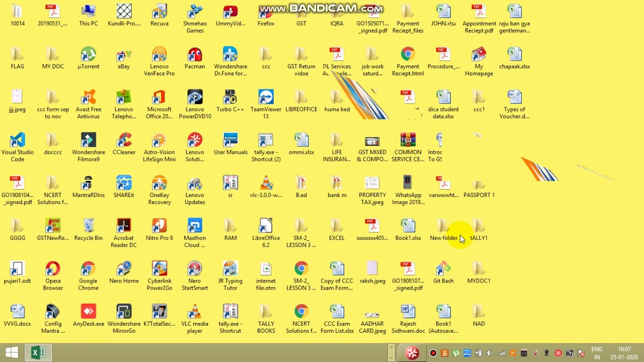Launch CCleaner from the desktop
The image size is (644, 362).
point(124,144)
